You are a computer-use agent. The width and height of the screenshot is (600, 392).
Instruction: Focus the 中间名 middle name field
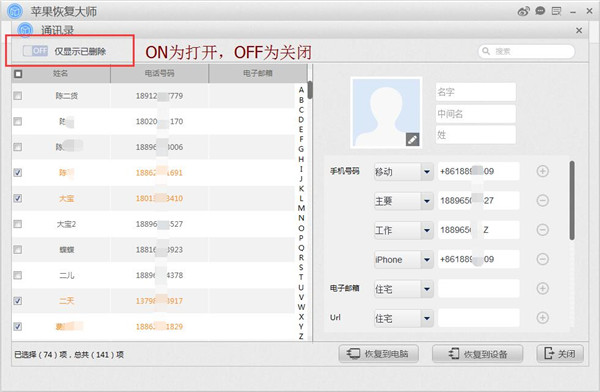[476, 114]
